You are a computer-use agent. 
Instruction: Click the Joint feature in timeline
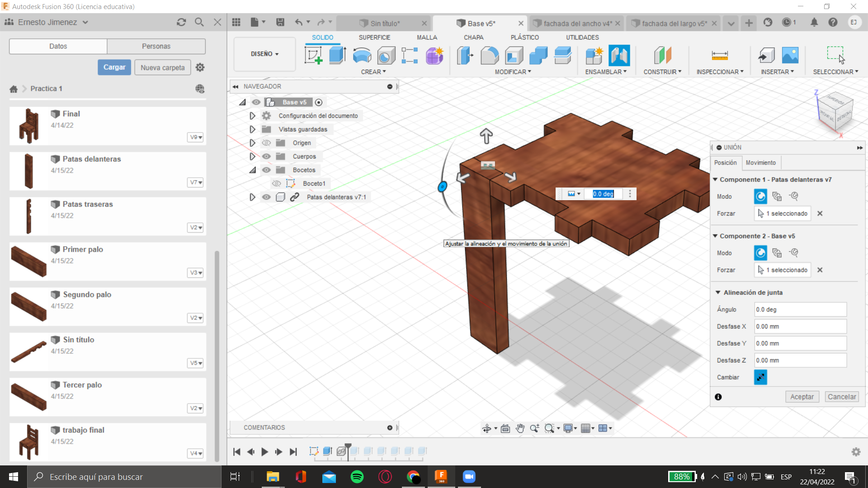pos(341,451)
